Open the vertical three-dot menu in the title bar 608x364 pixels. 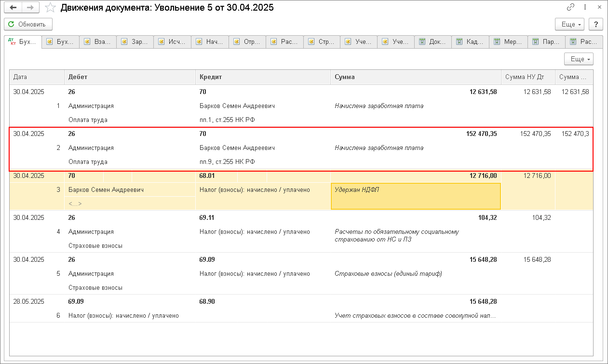point(585,8)
